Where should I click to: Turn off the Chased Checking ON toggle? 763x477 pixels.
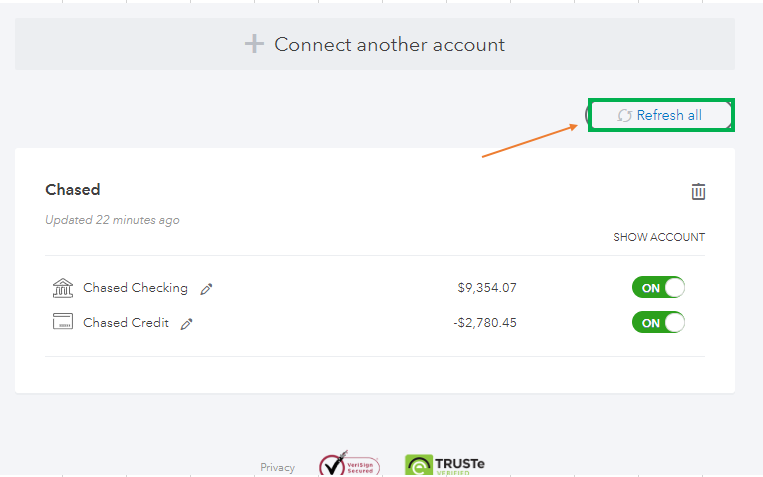coord(658,288)
